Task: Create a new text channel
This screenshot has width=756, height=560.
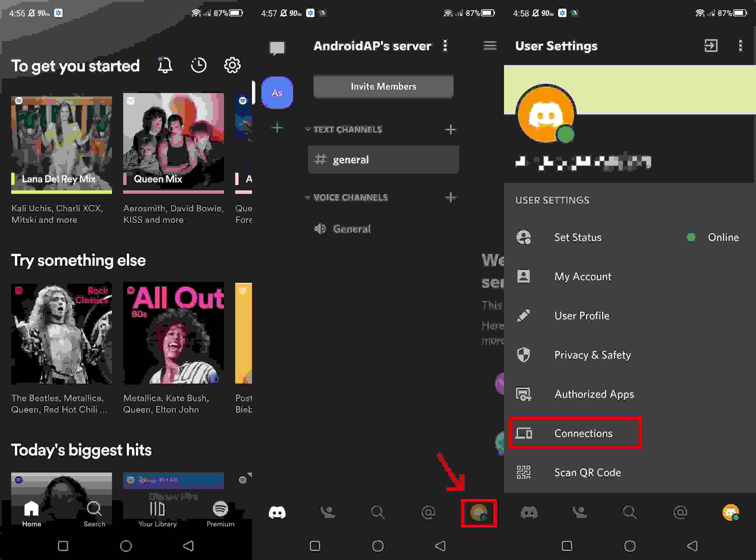Action: tap(450, 129)
